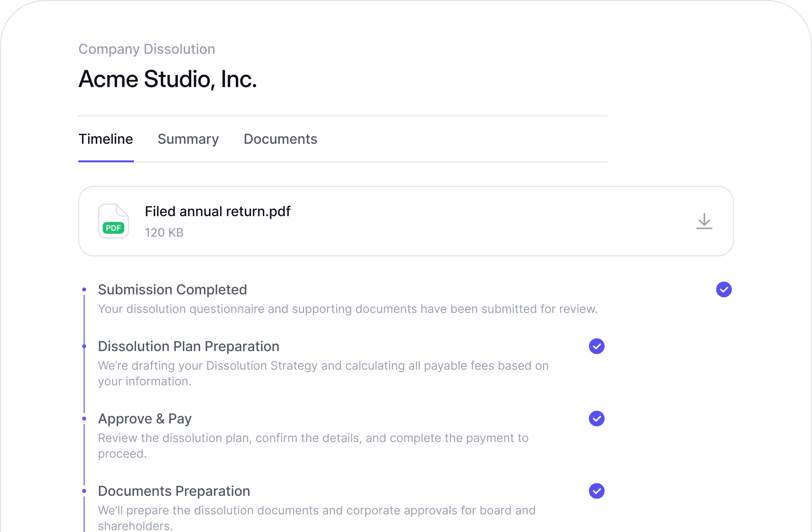812x532 pixels.
Task: Download the Filed annual return PDF
Action: click(x=704, y=221)
